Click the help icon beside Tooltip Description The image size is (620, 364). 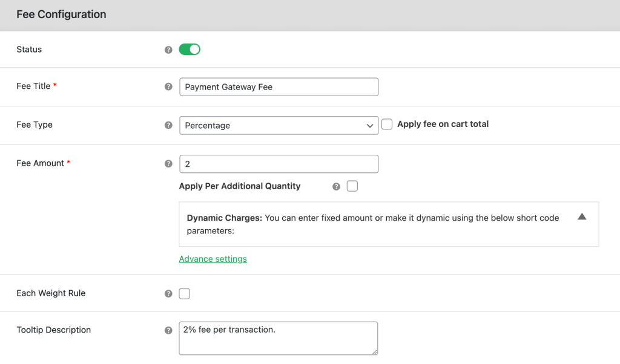[168, 331]
